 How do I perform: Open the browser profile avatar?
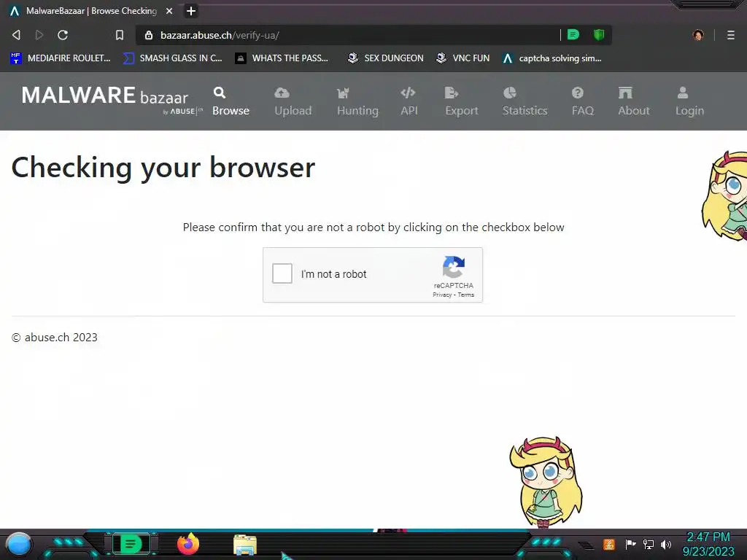pos(698,35)
